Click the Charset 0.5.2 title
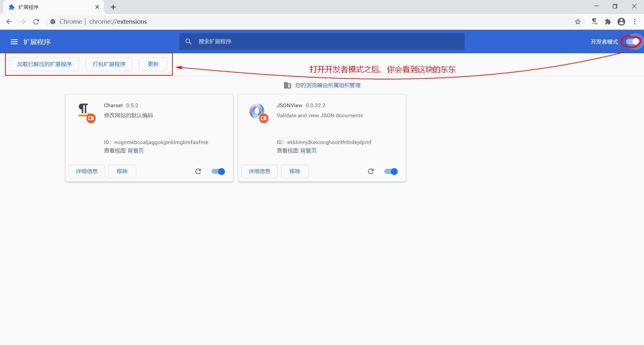 (x=121, y=106)
